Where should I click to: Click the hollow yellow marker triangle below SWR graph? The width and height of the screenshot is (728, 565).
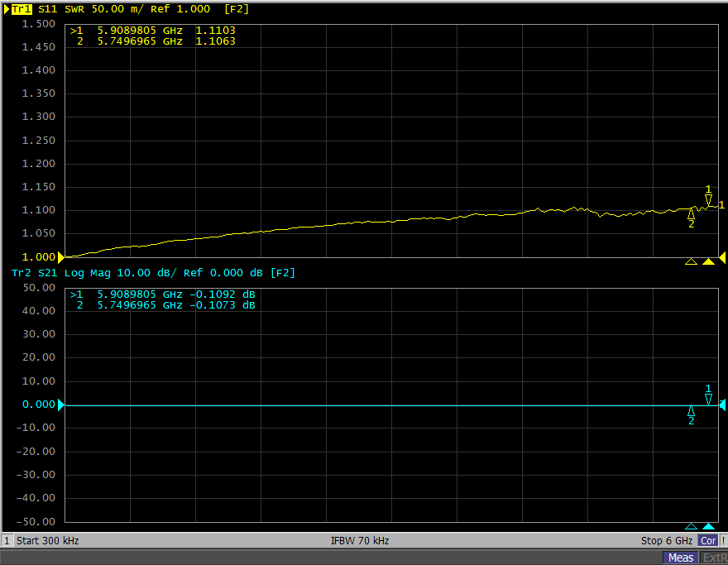[691, 261]
